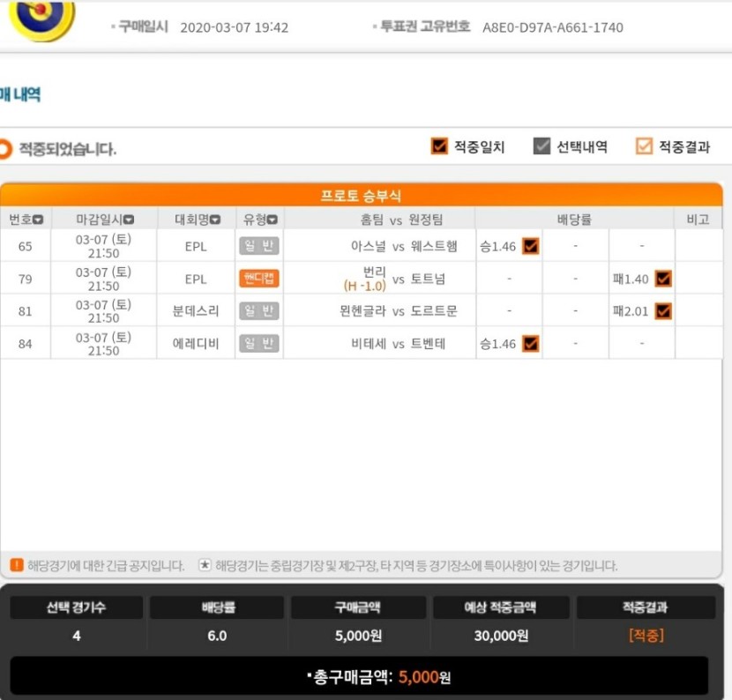Open the 대회명 column filter dropdown
Screen dimensions: 732x700
[x=215, y=220]
